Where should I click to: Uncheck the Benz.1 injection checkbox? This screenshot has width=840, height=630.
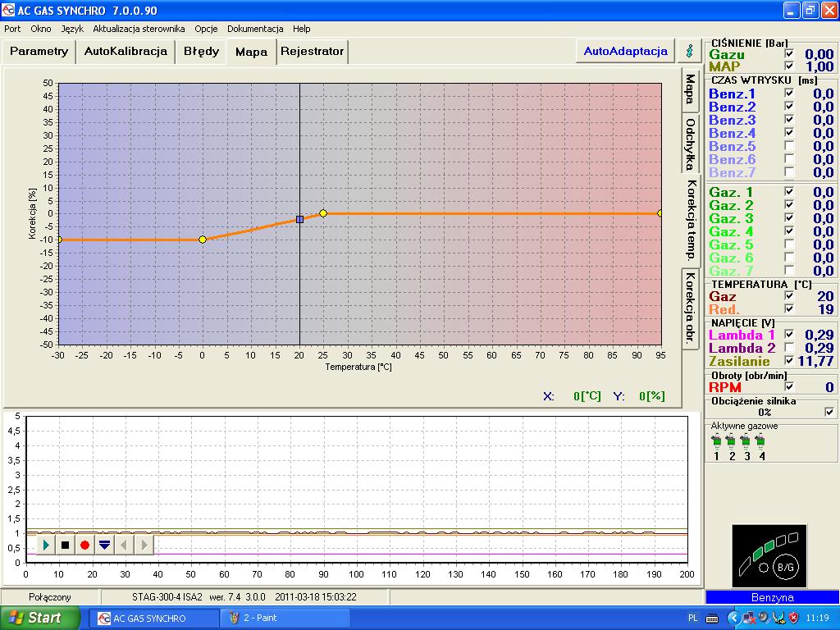point(788,93)
